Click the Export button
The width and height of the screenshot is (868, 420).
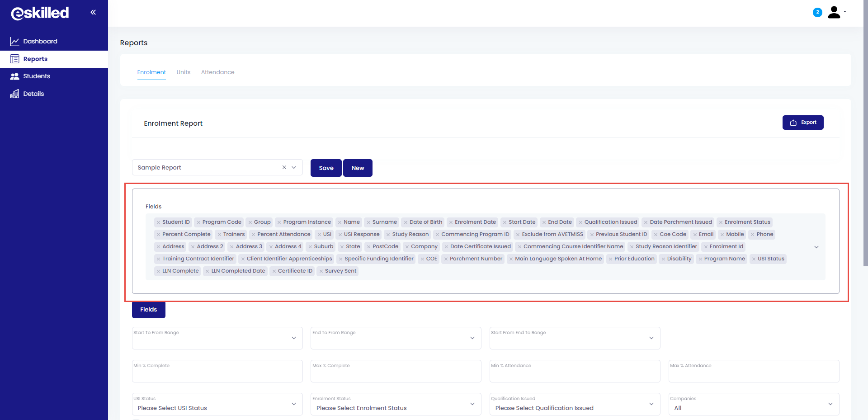click(x=802, y=123)
